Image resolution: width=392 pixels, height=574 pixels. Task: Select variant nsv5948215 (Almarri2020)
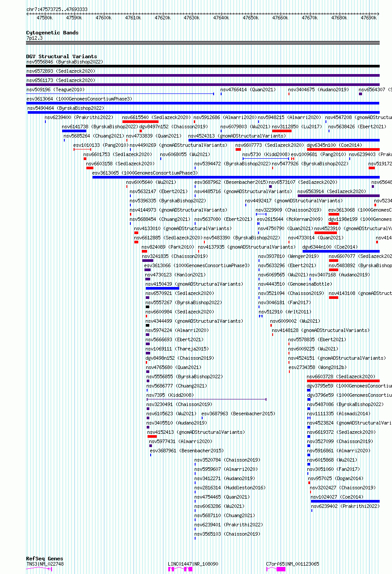pyautogui.click(x=289, y=117)
